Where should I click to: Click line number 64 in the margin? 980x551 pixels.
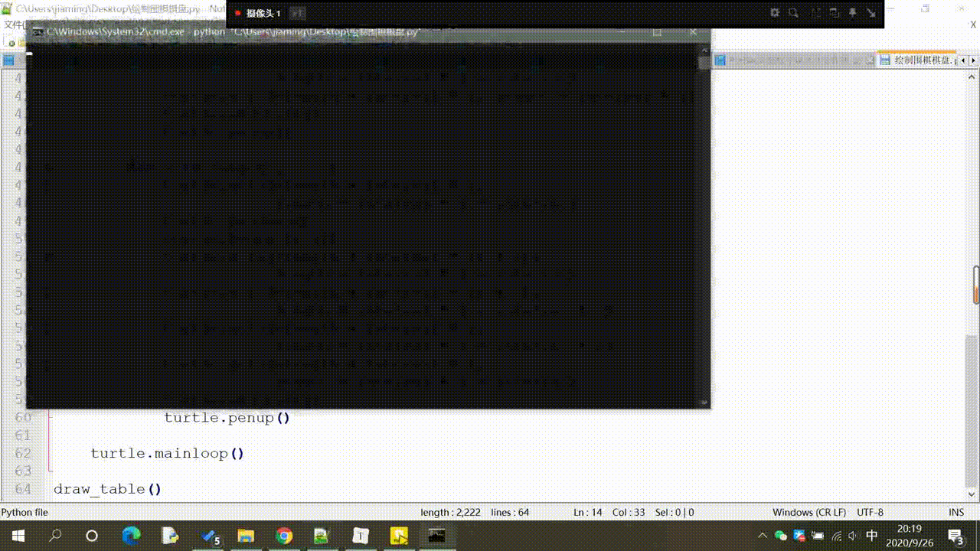pos(23,489)
